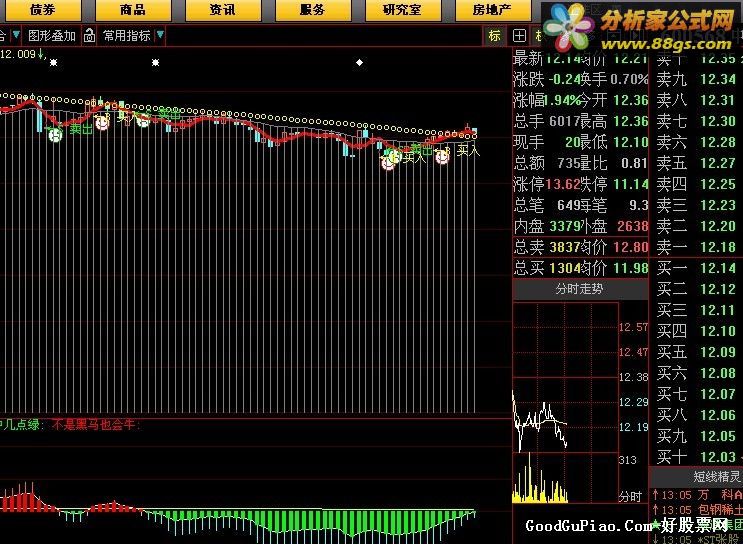This screenshot has width=743, height=544.
Task: Select the 买九 12.05 order row
Action: click(x=697, y=435)
